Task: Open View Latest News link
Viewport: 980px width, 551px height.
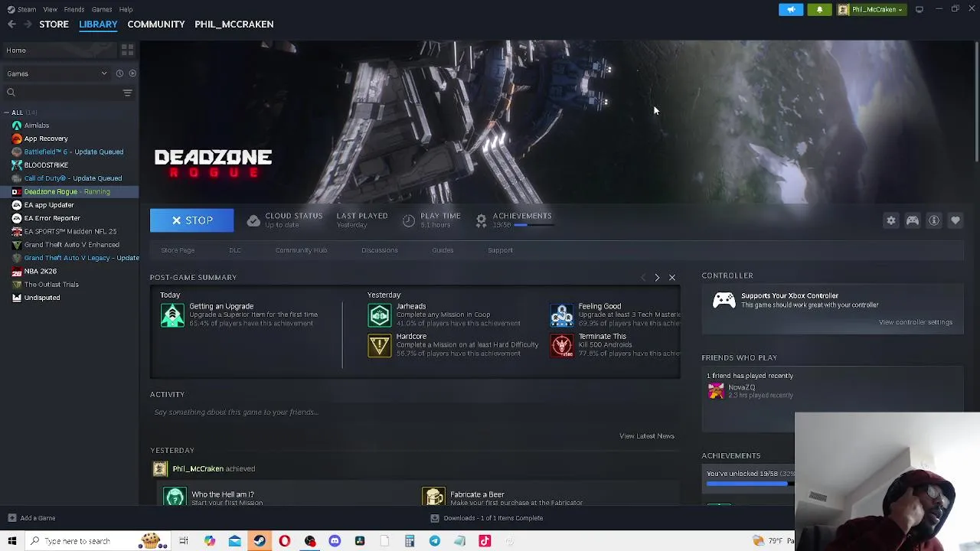Action: [x=647, y=436]
